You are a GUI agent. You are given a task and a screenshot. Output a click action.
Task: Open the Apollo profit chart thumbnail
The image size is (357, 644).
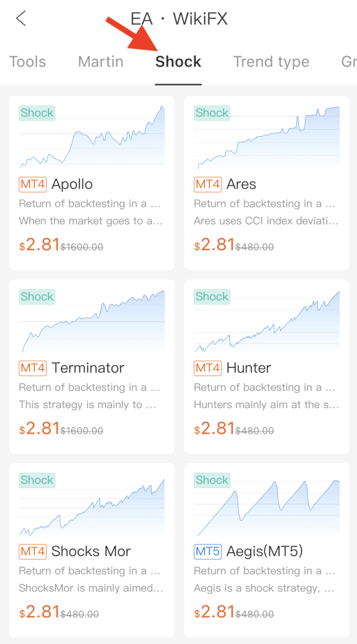[x=93, y=137]
